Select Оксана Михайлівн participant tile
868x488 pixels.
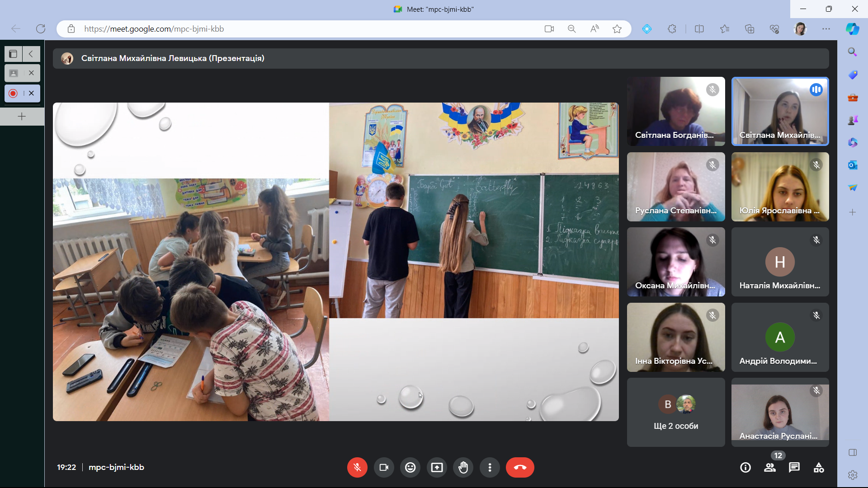coord(676,262)
